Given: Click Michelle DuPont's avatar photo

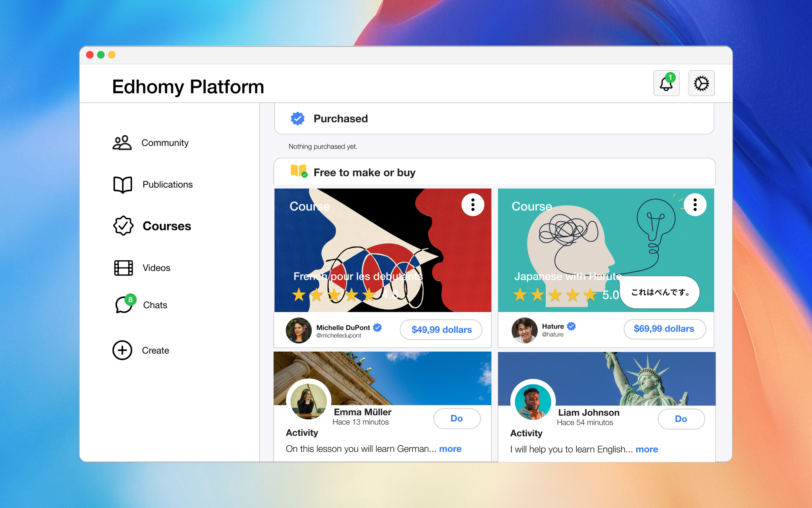Looking at the screenshot, I should pos(299,330).
